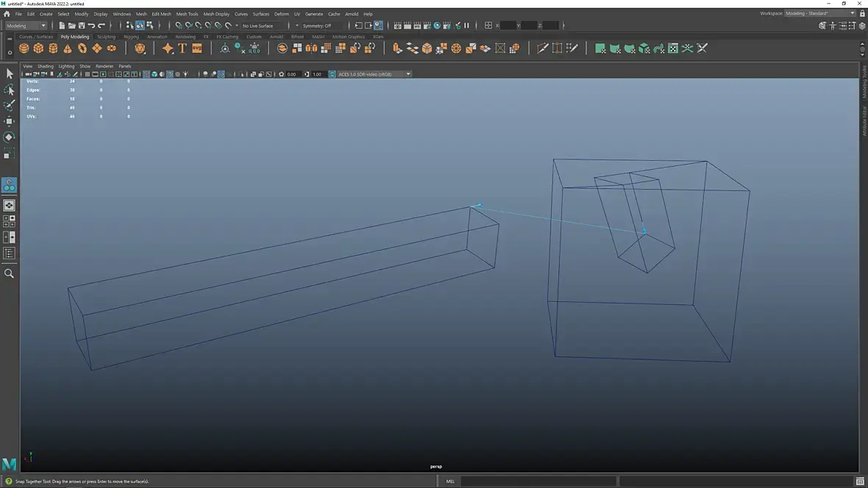868x488 pixels.
Task: Toggle the workspace lock icon
Action: (862, 13)
